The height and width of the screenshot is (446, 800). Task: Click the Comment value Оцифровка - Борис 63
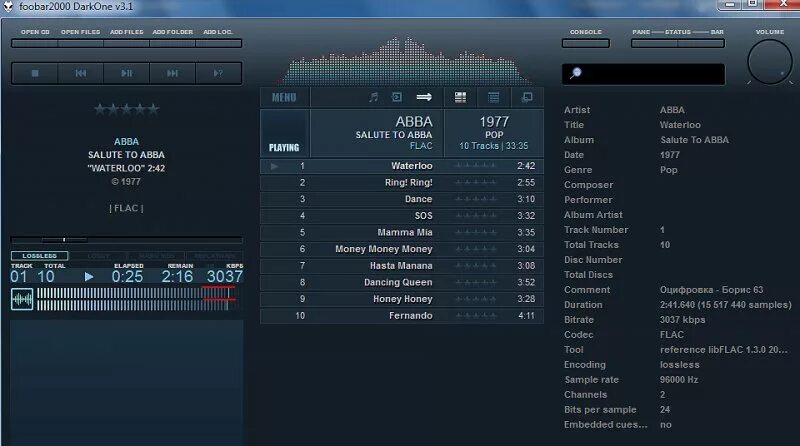coord(711,290)
